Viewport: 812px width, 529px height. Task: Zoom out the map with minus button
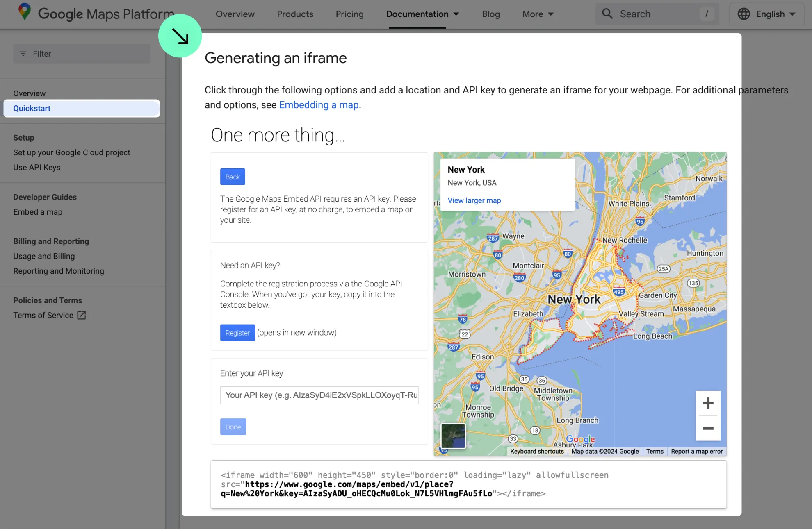click(708, 429)
